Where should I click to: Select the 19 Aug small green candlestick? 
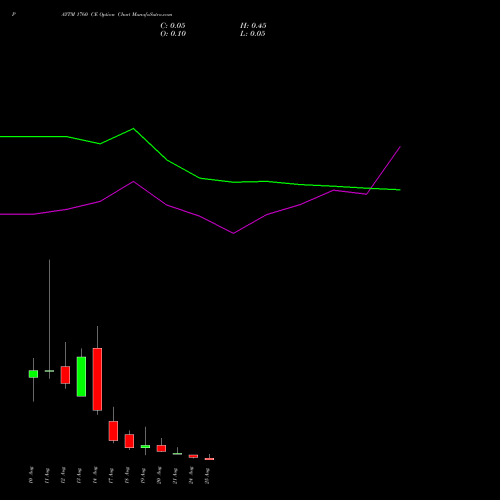145,446
